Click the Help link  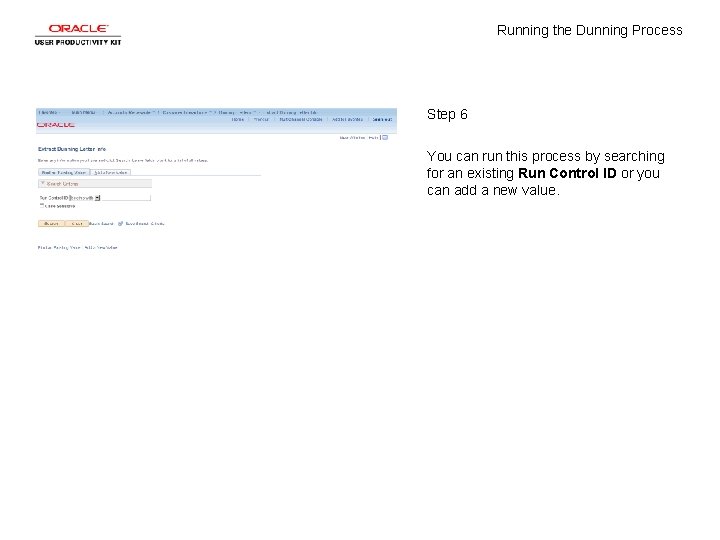(x=373, y=138)
